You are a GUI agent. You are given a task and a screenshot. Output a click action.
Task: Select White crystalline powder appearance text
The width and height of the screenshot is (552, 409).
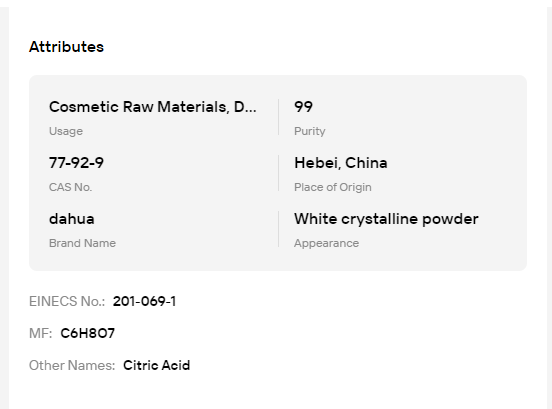point(386,219)
